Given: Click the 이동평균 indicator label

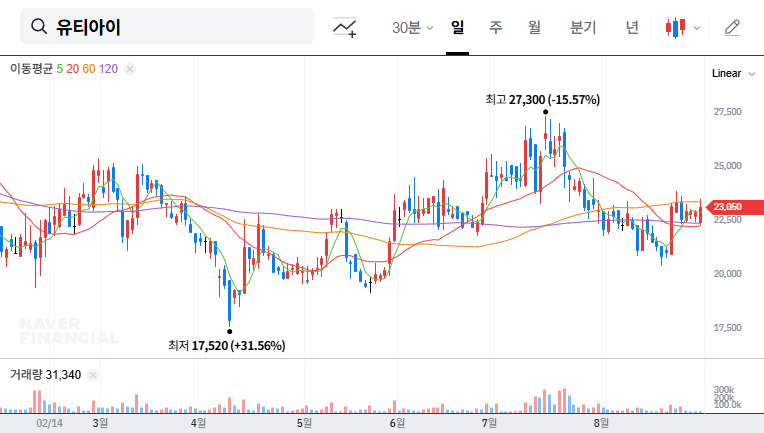Looking at the screenshot, I should pos(32,69).
